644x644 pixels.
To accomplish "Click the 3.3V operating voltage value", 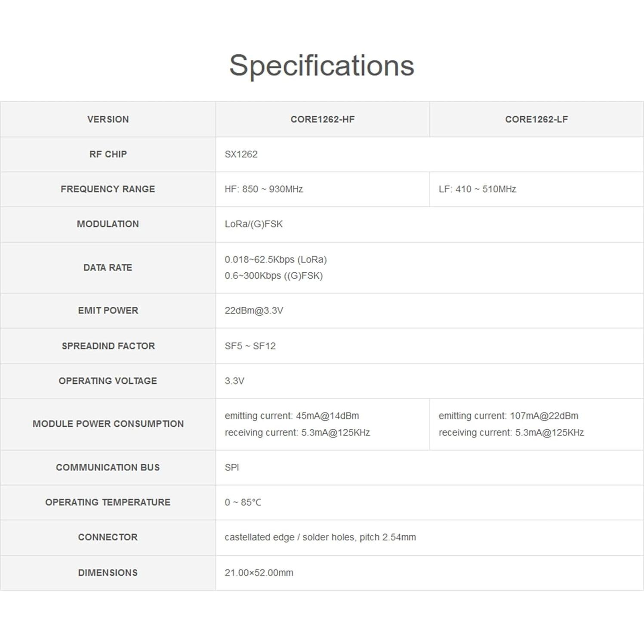I will coord(234,381).
